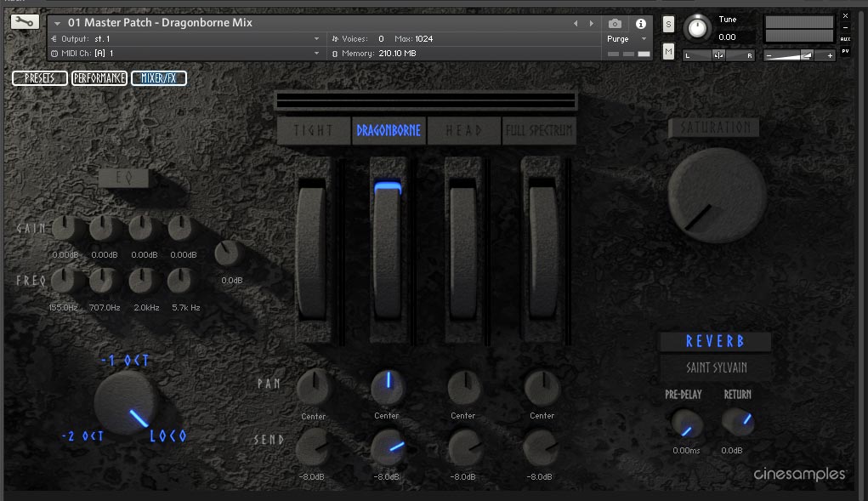Screen dimensions: 868x501
Task: Click the AUX button in header
Action: (845, 39)
